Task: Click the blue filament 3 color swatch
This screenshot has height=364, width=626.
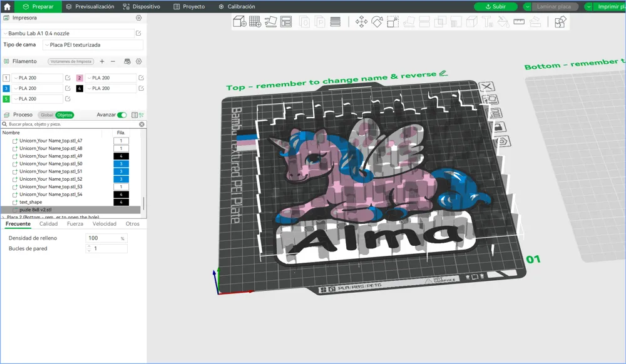Action: point(6,89)
